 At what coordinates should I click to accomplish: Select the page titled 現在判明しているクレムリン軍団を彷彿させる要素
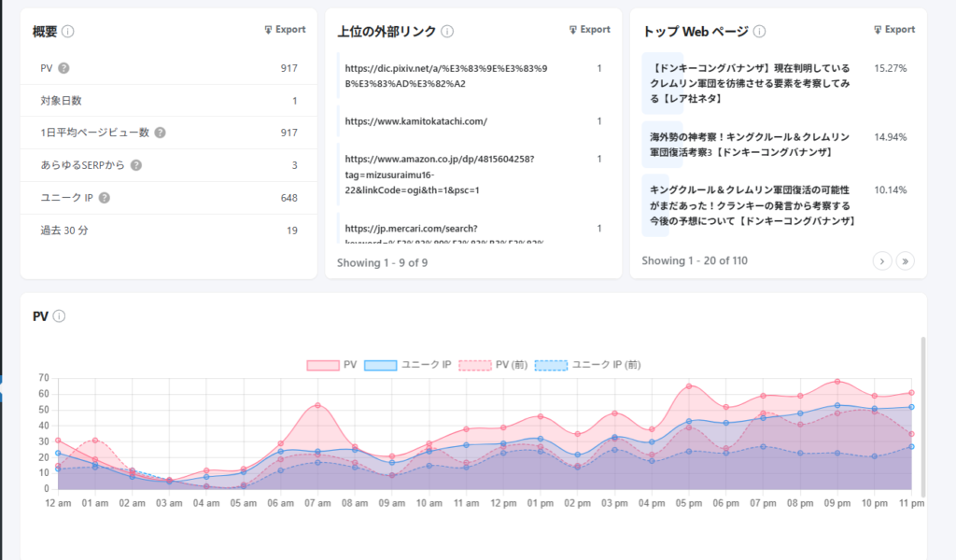coord(750,83)
